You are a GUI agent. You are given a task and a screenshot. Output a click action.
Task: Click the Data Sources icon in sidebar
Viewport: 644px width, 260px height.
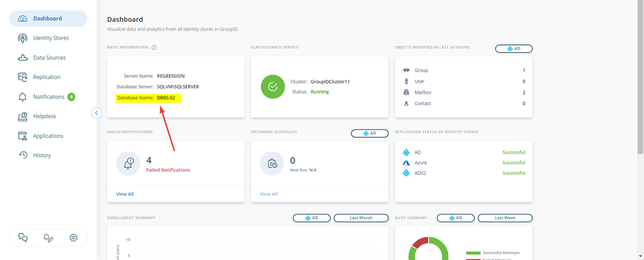pyautogui.click(x=22, y=58)
